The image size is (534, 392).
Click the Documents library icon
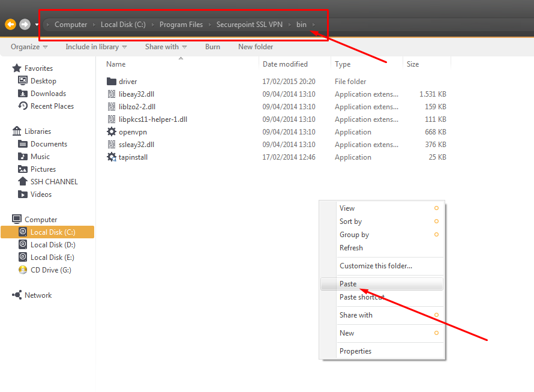click(x=23, y=144)
